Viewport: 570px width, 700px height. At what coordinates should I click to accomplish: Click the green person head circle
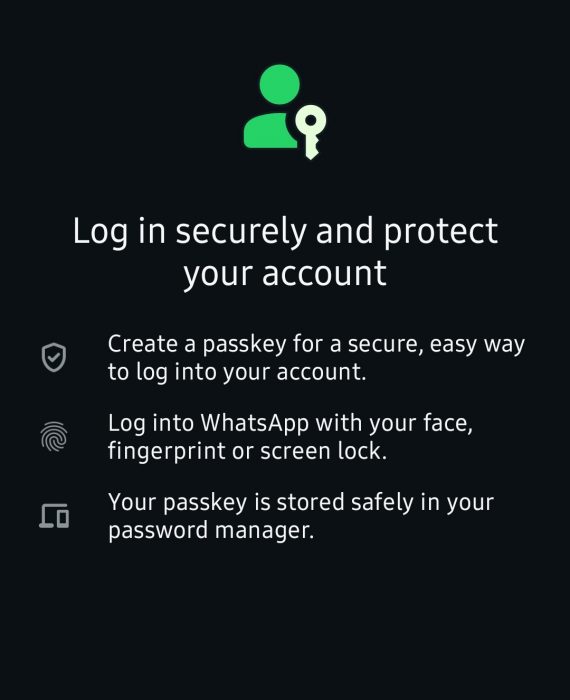coord(279,84)
